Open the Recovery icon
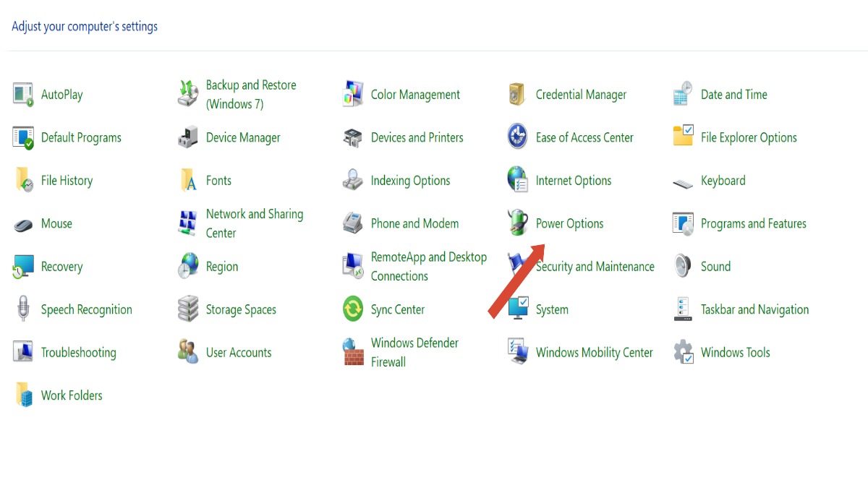Viewport: 868px width, 488px height. (x=23, y=267)
